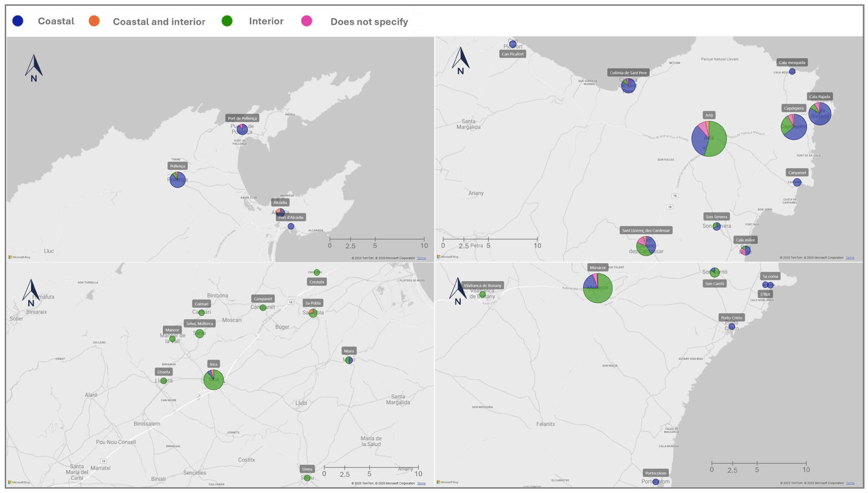This screenshot has height=493, width=868.
Task: Click the Inca pie chart marker
Action: (x=213, y=380)
